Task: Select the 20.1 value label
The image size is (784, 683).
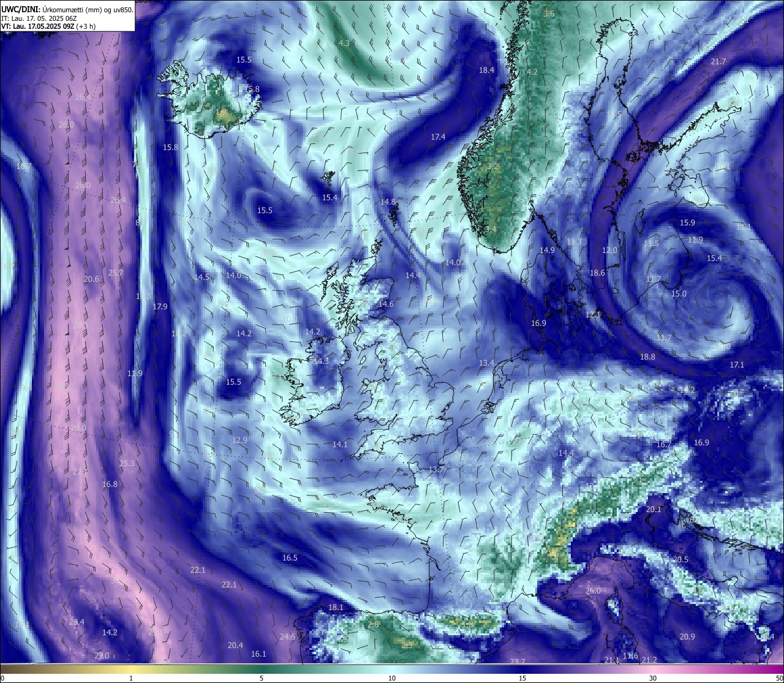Action: 654,510
